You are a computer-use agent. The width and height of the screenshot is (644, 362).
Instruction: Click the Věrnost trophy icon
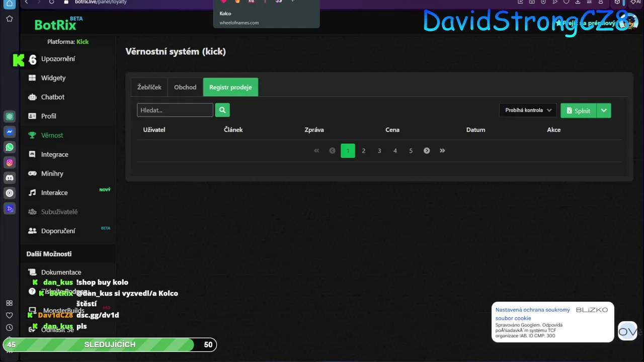coord(32,135)
